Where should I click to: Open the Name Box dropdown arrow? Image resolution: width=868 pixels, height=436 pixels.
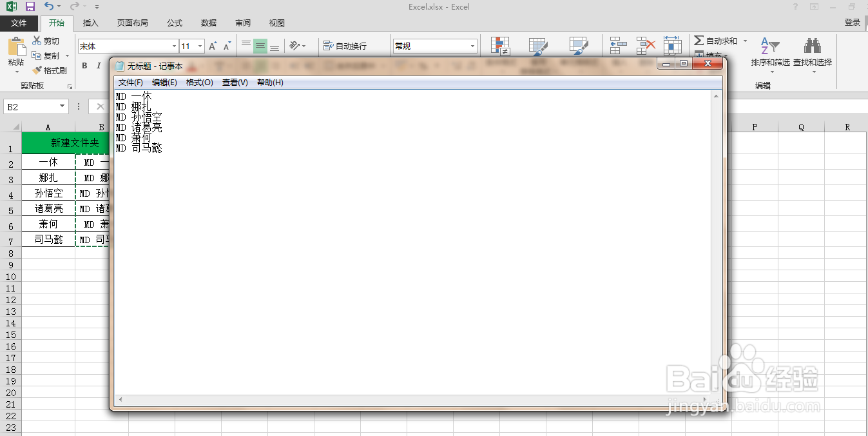coord(63,106)
